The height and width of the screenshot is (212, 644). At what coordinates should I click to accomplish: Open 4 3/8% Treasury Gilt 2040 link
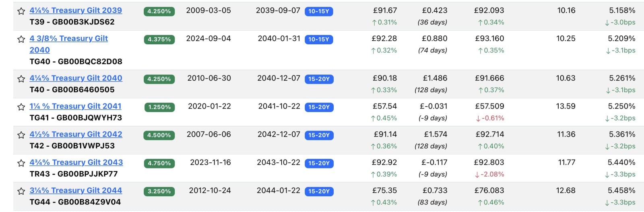click(68, 39)
